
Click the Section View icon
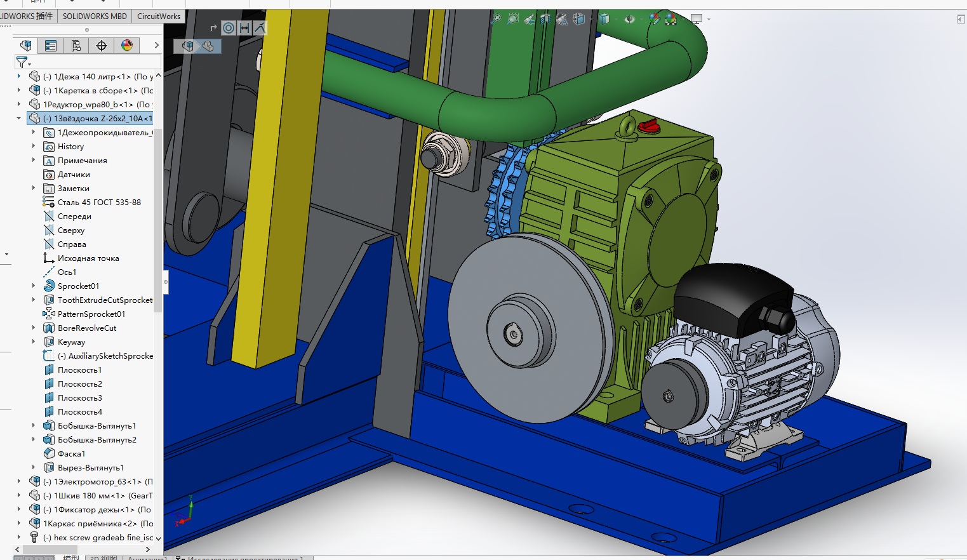(545, 19)
